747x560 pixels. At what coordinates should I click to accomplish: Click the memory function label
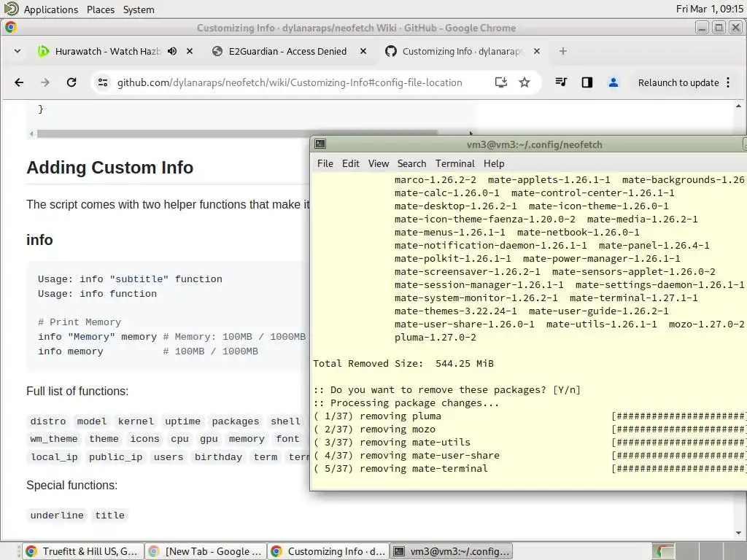tap(247, 439)
